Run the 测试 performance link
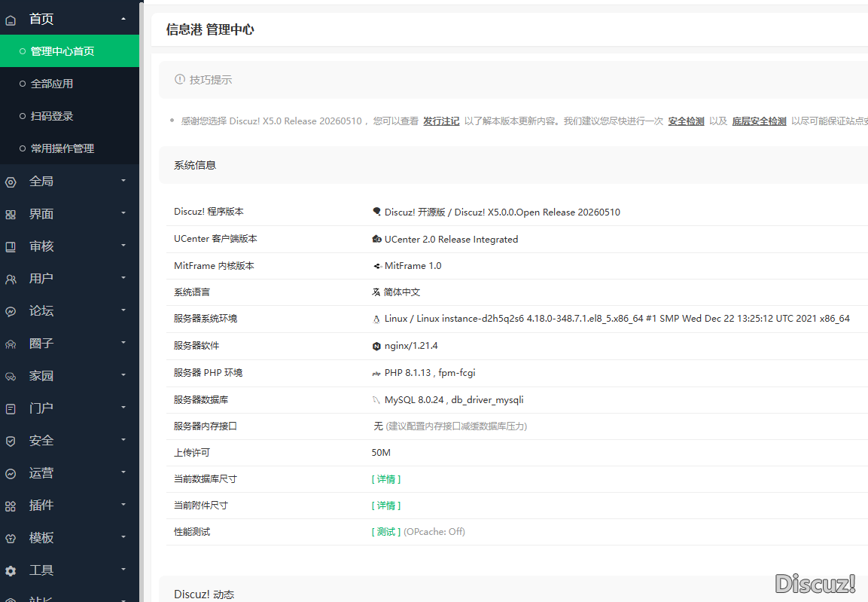Screen dimensions: 868x602 [x=386, y=532]
